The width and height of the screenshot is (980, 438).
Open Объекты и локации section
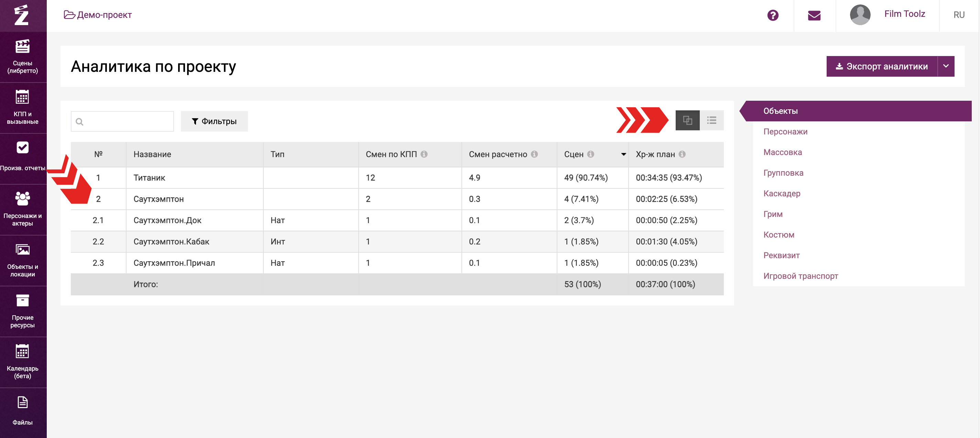[22, 261]
